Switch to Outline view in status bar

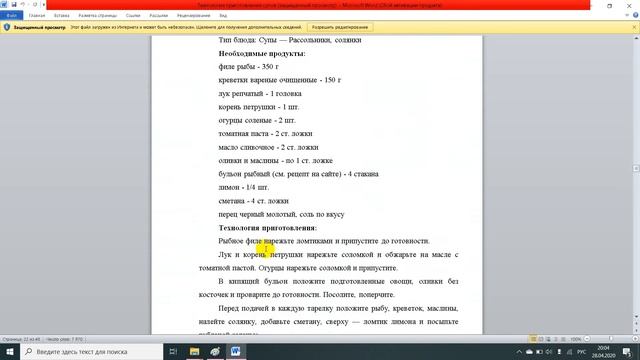tap(556, 339)
